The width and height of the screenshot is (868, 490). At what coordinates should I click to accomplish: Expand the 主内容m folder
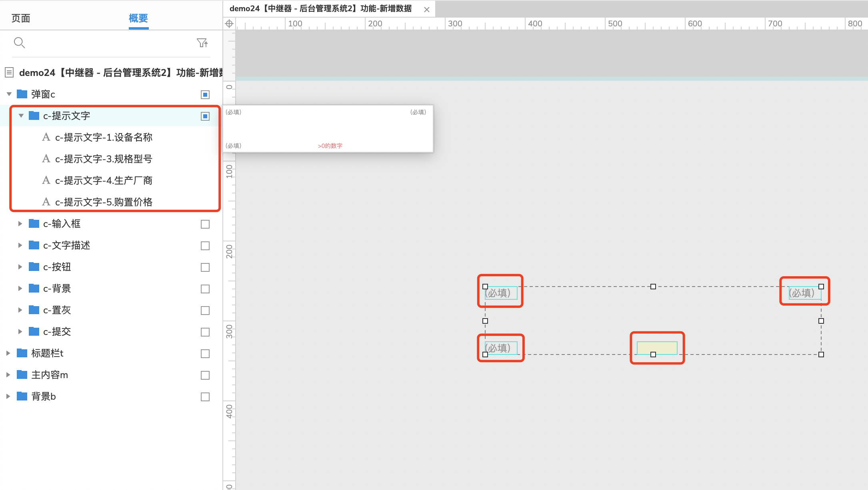tap(8, 375)
